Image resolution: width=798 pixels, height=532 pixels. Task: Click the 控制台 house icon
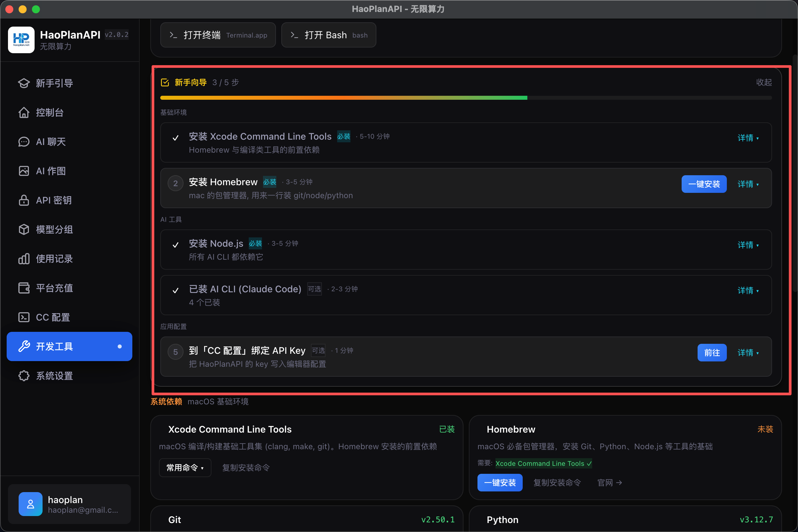(x=24, y=112)
